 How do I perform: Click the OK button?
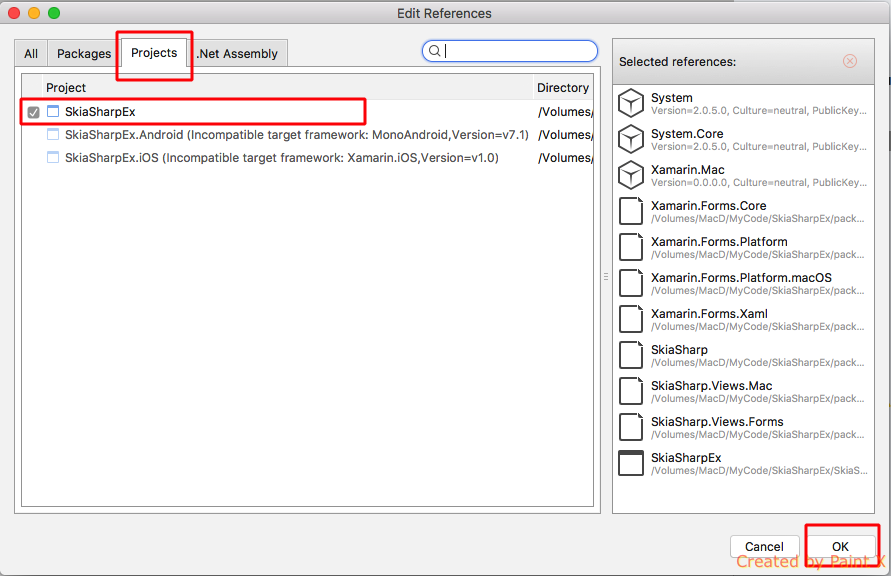tap(840, 546)
